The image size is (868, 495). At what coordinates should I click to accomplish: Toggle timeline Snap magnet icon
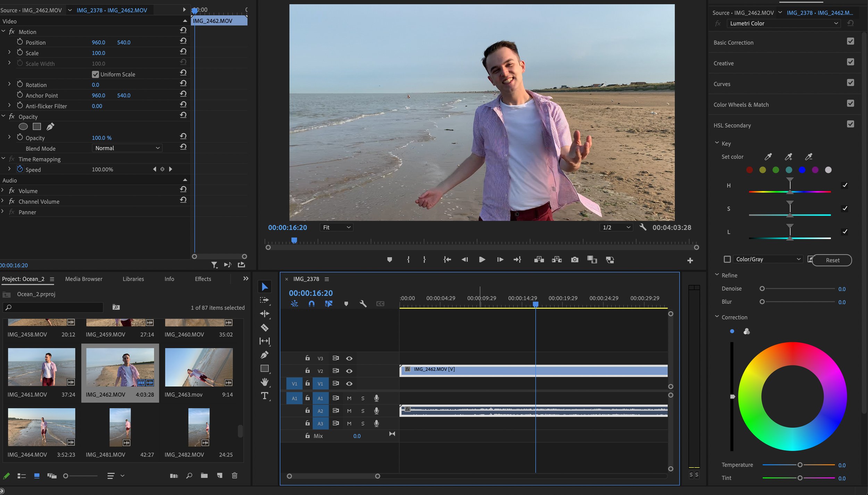pyautogui.click(x=311, y=304)
